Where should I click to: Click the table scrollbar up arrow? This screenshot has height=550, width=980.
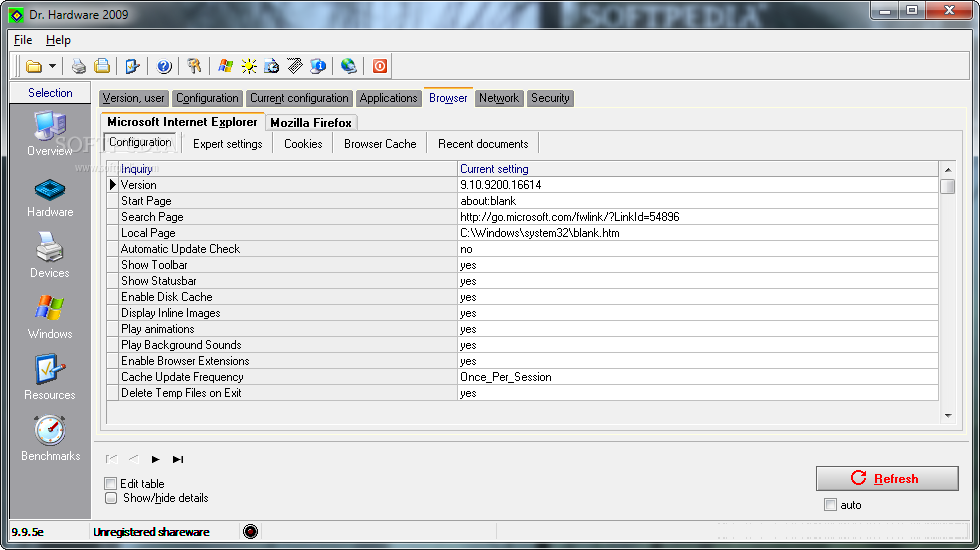click(948, 169)
